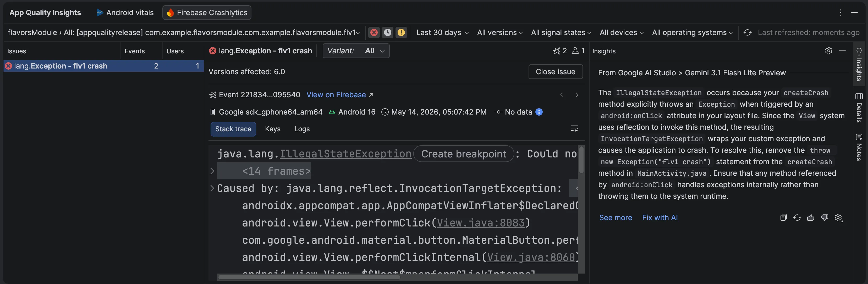Switch to the Android vitals tab
868x284 pixels.
click(x=125, y=13)
